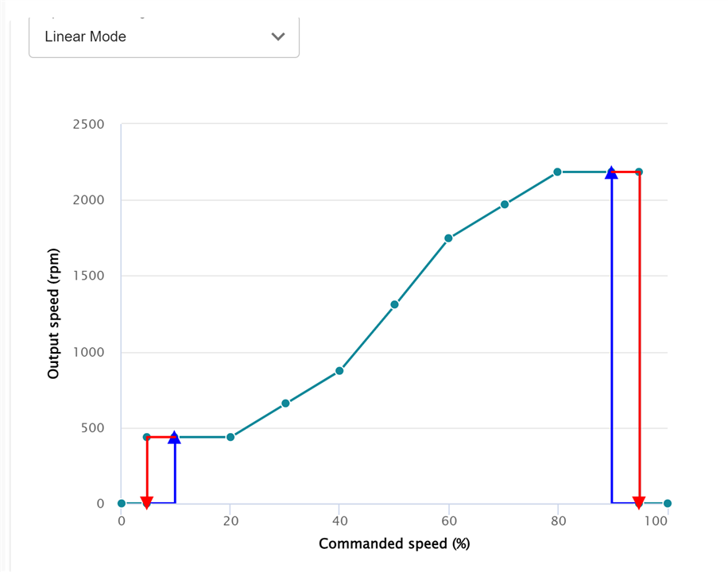Open the Linear Mode dropdown
728x572 pixels.
point(163,37)
